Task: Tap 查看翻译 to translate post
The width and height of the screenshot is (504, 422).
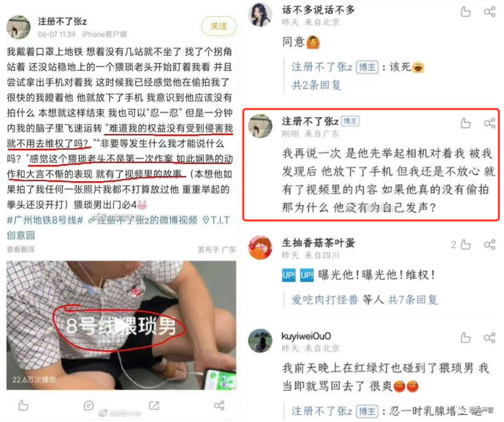Action: pyautogui.click(x=21, y=249)
